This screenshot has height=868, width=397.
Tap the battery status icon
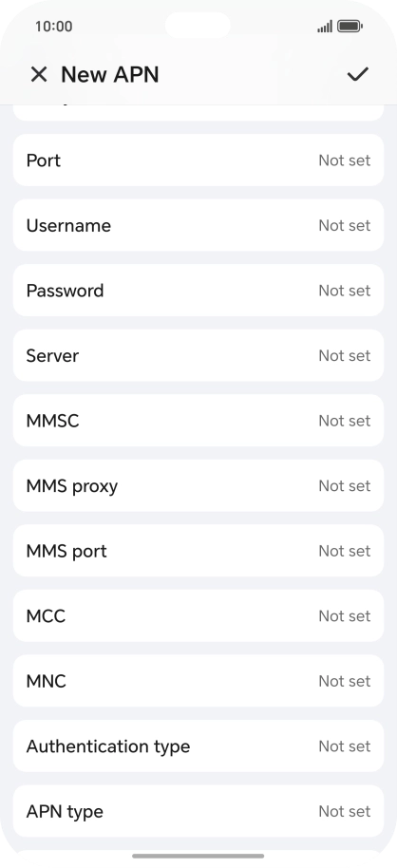pyautogui.click(x=350, y=26)
